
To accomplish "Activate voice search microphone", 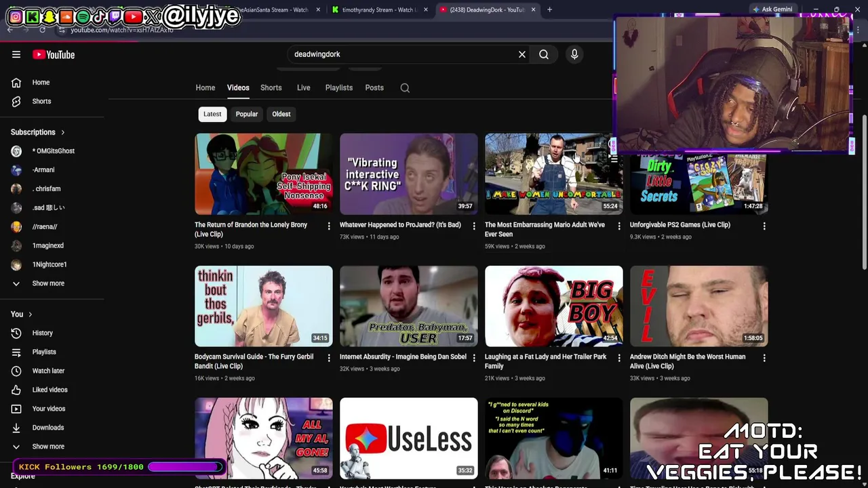I will tap(574, 54).
